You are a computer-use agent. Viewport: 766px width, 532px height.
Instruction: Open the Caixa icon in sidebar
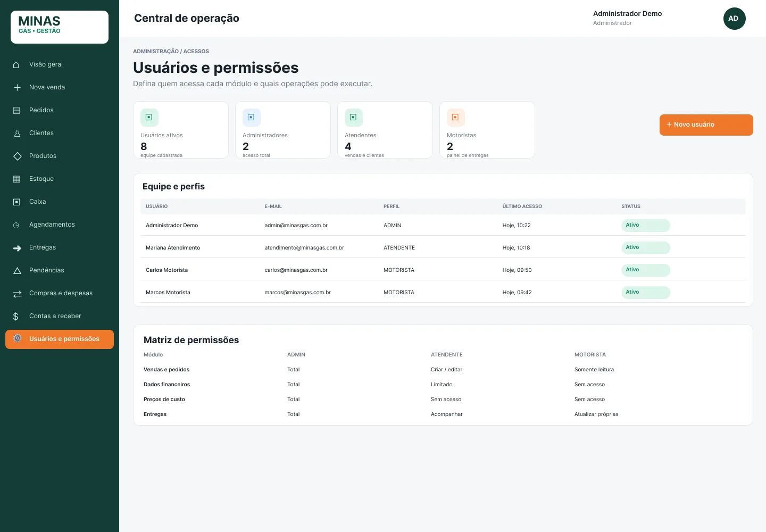(16, 202)
